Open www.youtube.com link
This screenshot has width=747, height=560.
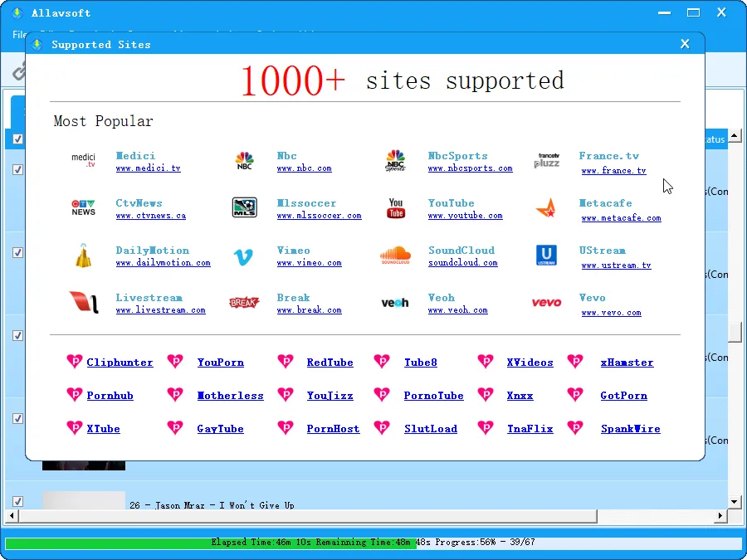point(465,215)
